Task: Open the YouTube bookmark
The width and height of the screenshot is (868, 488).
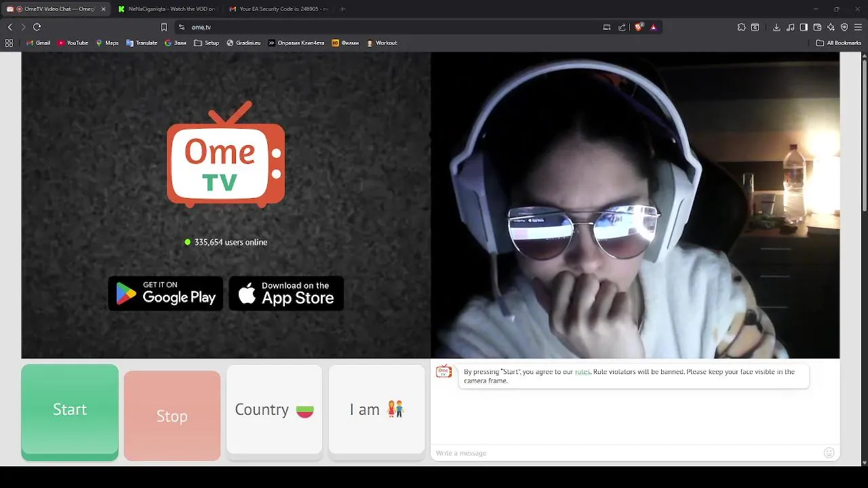Action: pyautogui.click(x=73, y=43)
